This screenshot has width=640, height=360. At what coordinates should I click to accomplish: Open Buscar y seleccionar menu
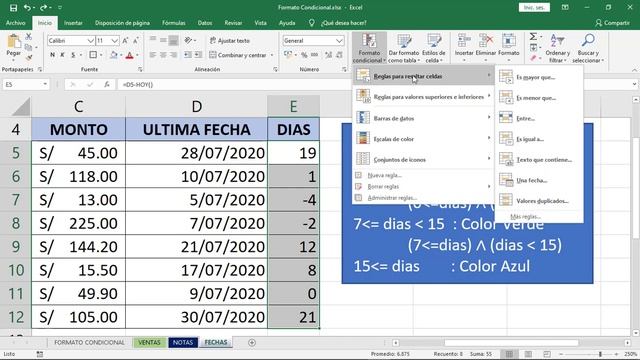(x=588, y=48)
